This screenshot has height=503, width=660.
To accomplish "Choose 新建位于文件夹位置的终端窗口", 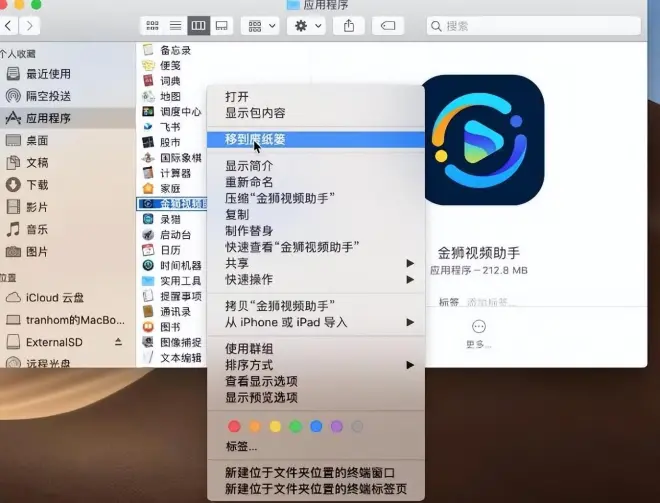I will tap(316, 473).
